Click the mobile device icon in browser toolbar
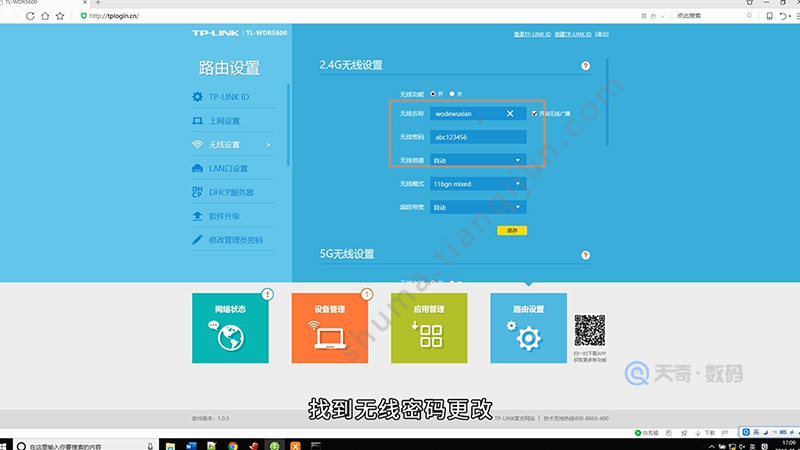Image resolution: width=800 pixels, height=450 pixels. (769, 16)
